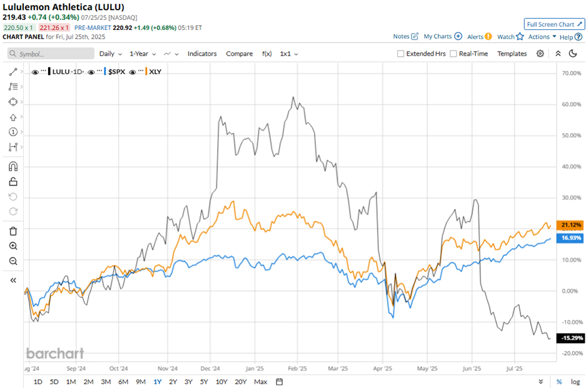
Task: Click the Notes link
Action: 401,36
